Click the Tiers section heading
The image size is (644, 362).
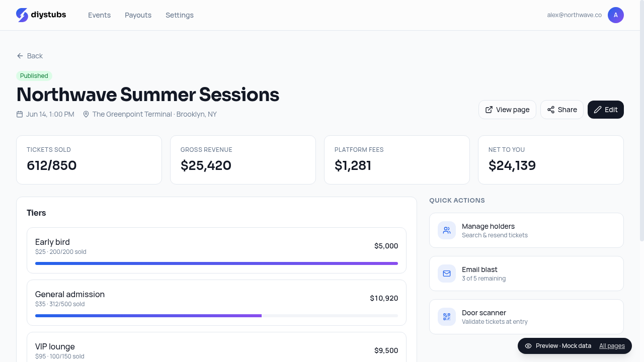click(36, 213)
